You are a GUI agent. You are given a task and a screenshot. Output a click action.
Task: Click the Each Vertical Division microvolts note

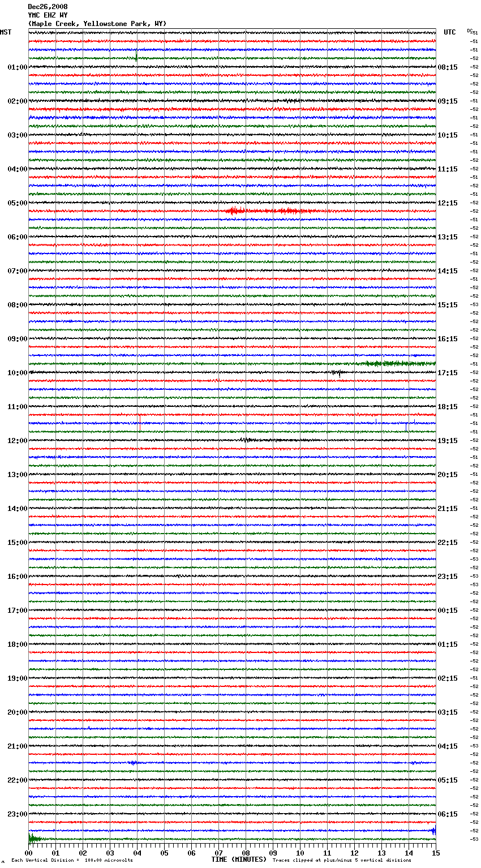[x=72, y=861]
